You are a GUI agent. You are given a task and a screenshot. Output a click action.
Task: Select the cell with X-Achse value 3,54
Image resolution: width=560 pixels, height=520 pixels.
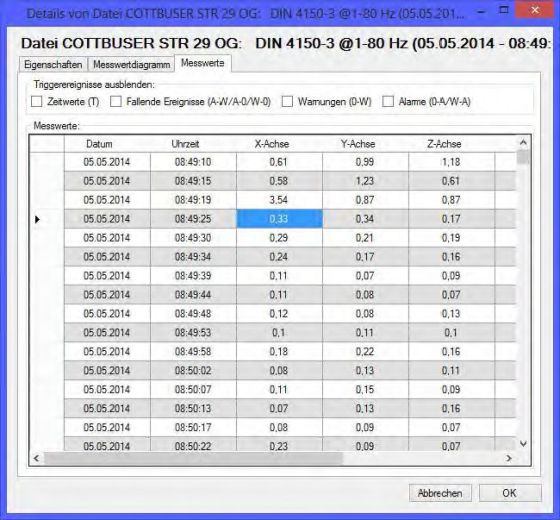pyautogui.click(x=279, y=200)
